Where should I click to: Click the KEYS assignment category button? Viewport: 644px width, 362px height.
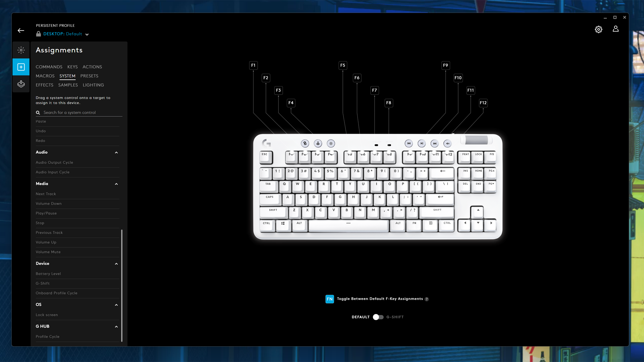click(x=72, y=67)
